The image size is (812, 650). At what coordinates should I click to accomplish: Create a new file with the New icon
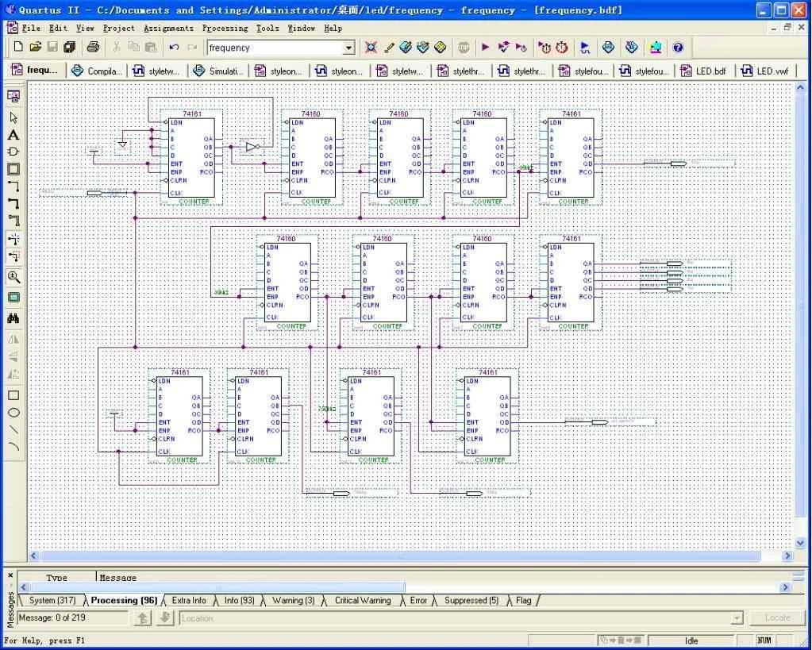18,47
